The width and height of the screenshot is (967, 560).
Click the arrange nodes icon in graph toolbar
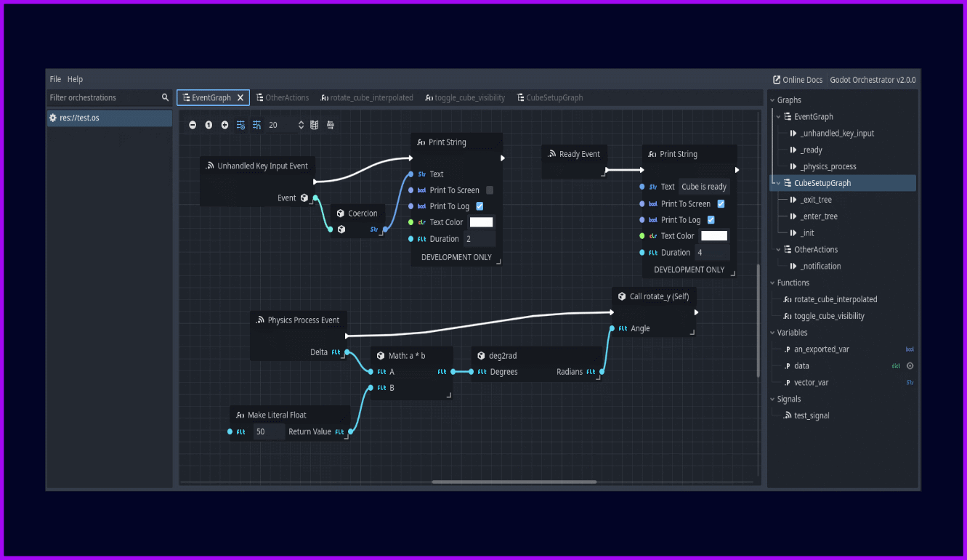pos(331,125)
